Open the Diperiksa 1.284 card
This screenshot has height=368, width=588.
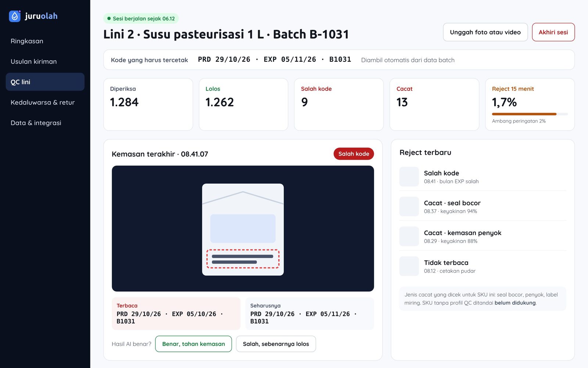(x=148, y=105)
